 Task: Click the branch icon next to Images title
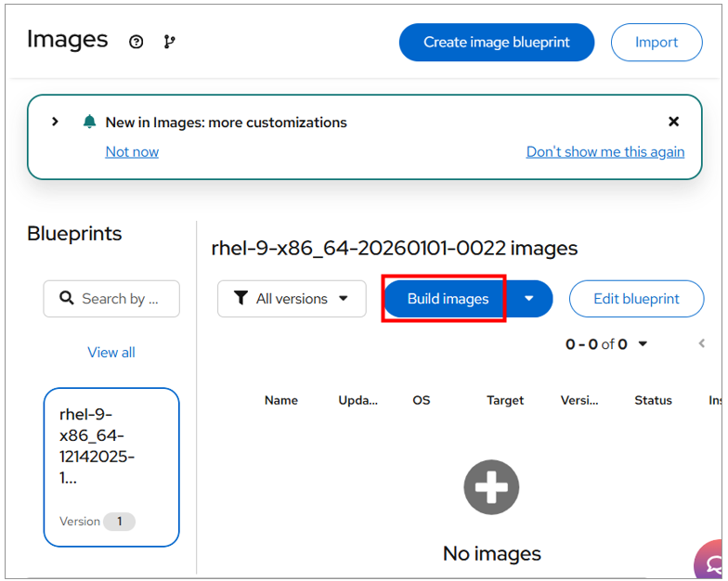coord(169,42)
